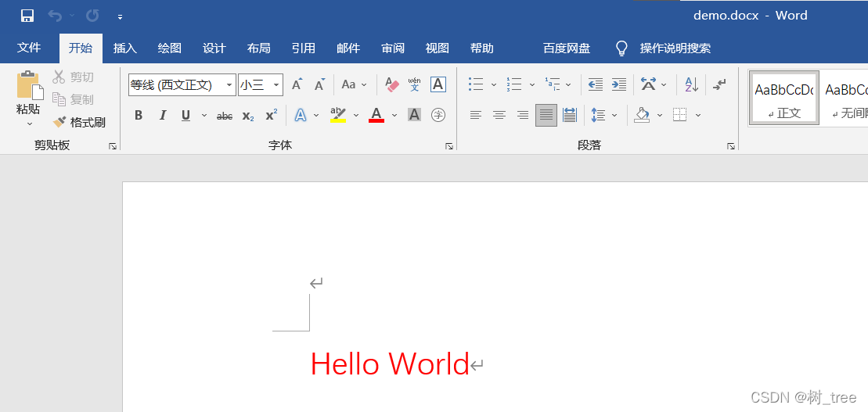Switch to the 引用 tab
868x412 pixels.
click(x=304, y=48)
